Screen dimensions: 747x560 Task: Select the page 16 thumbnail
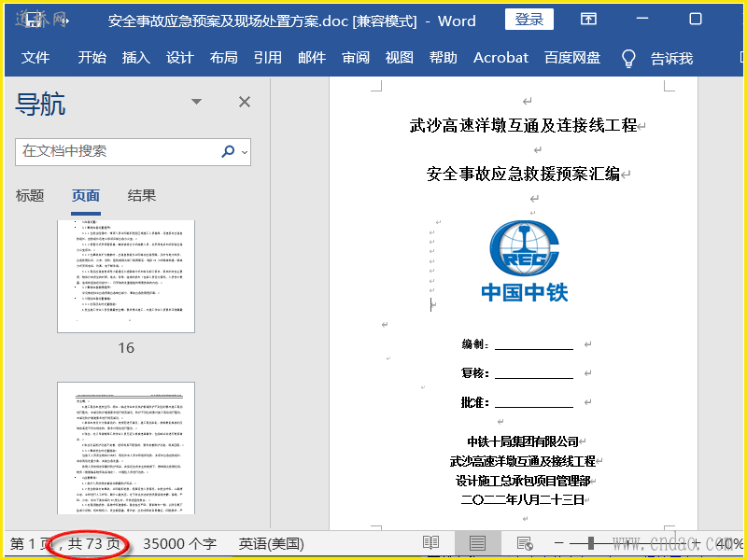coord(126,276)
